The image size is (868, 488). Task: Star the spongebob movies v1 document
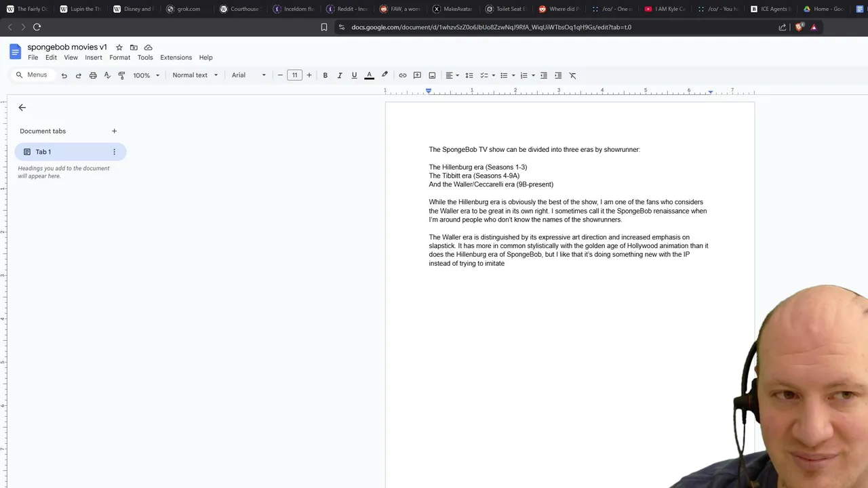coord(119,47)
